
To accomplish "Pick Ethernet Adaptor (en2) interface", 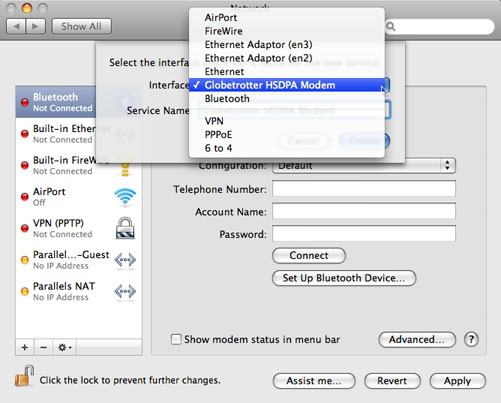I will [287, 58].
